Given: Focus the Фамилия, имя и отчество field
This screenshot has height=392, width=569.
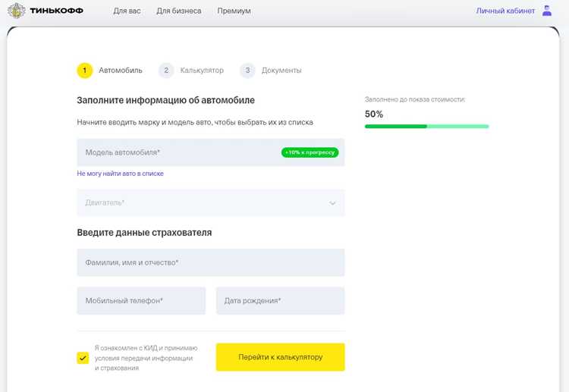Looking at the screenshot, I should coord(211,262).
